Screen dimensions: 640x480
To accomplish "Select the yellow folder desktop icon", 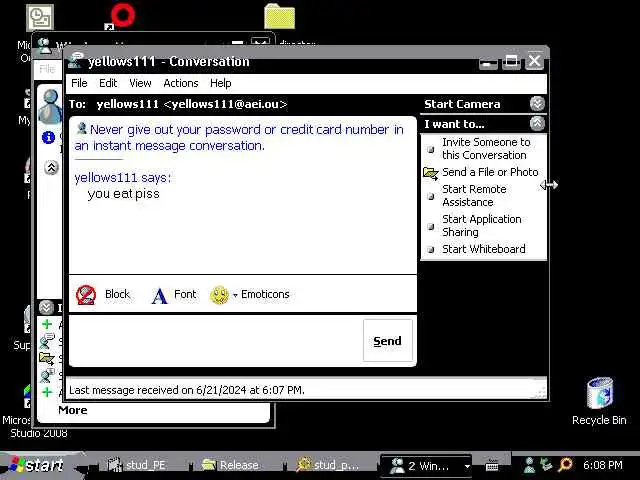I will pyautogui.click(x=280, y=17).
